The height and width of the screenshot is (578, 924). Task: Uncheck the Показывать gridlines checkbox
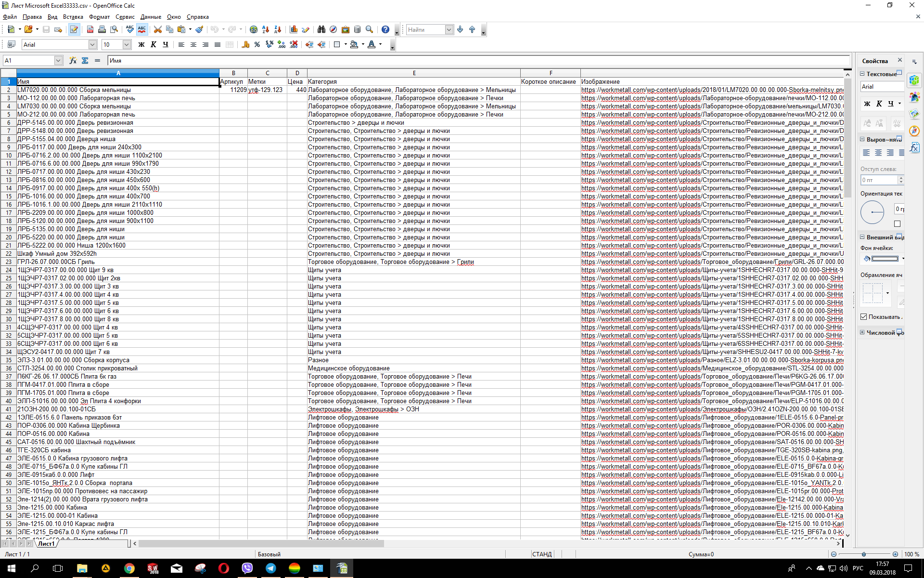(x=864, y=317)
